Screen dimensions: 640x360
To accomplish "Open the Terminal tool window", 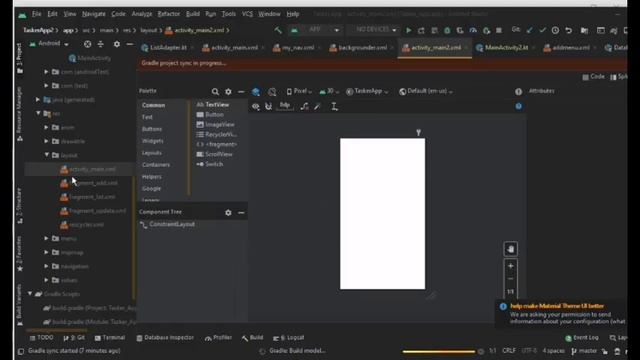I will coord(110,338).
